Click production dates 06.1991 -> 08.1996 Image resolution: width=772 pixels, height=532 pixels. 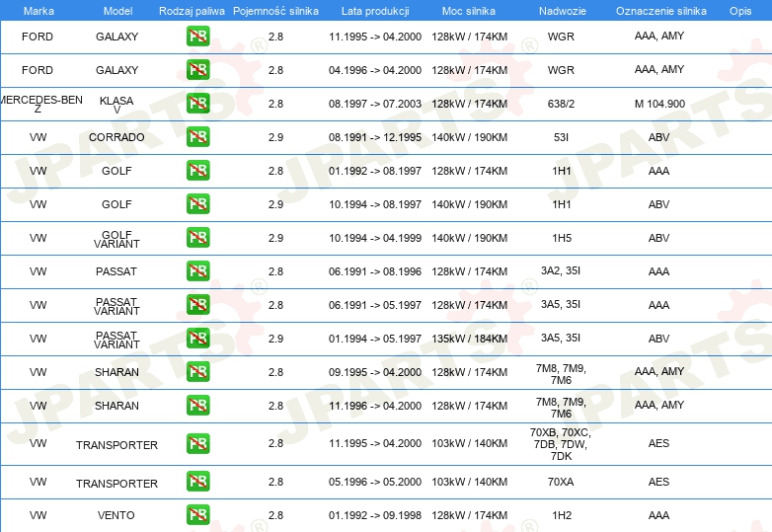click(x=375, y=271)
